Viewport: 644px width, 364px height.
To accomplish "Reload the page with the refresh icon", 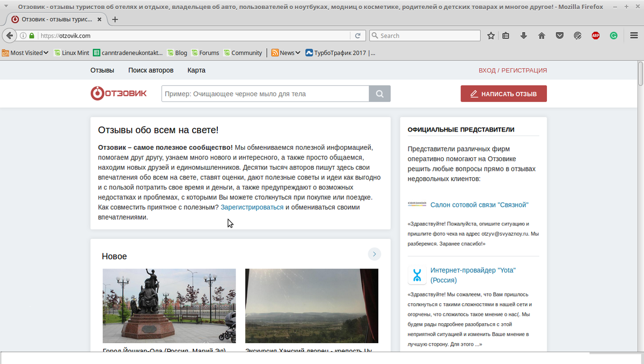I will (358, 36).
